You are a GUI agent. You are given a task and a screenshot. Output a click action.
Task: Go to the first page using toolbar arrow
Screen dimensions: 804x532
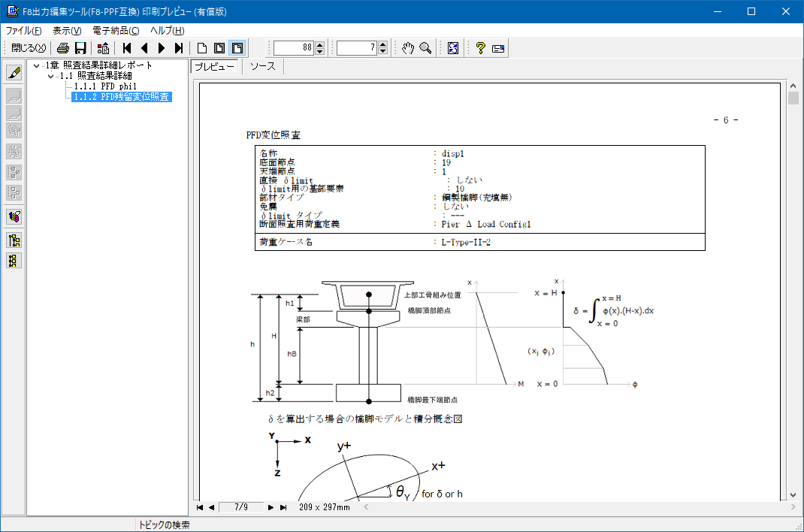click(128, 48)
